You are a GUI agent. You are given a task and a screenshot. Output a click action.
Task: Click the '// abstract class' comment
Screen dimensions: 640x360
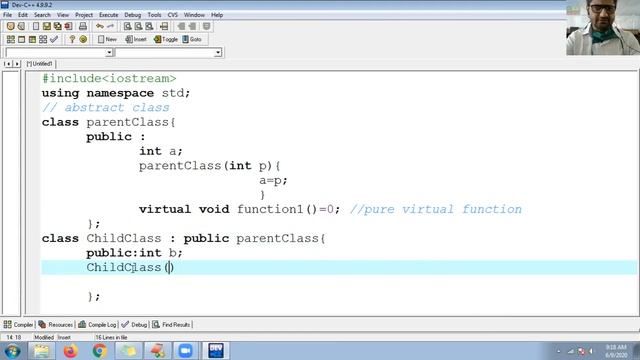click(106, 108)
